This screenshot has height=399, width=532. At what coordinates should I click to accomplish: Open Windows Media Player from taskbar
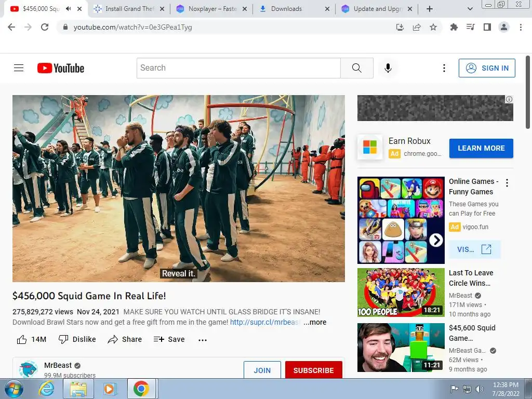tap(110, 389)
